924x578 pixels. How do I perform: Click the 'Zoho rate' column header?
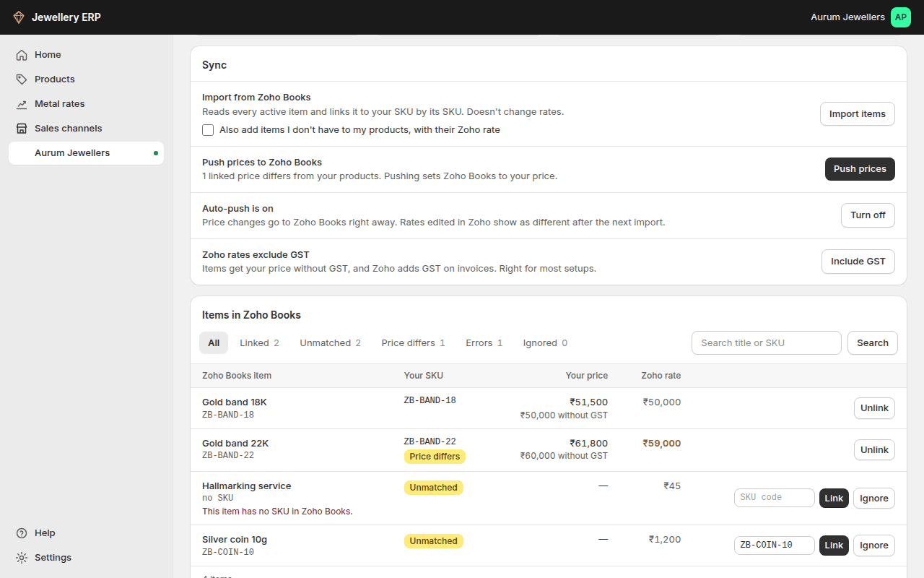tap(661, 376)
